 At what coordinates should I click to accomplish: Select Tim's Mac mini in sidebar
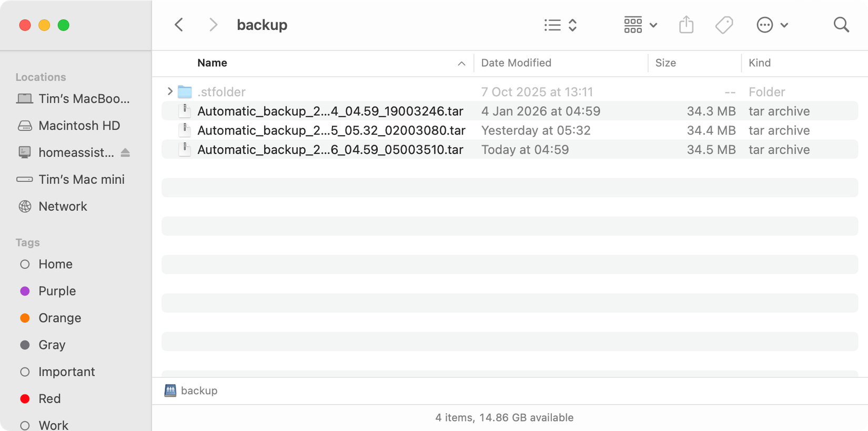click(x=81, y=180)
